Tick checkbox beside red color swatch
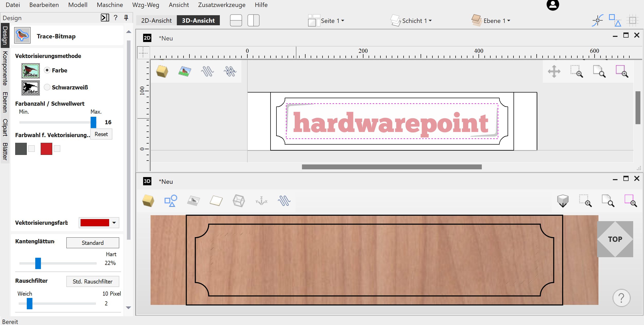This screenshot has width=644, height=325. click(x=57, y=148)
